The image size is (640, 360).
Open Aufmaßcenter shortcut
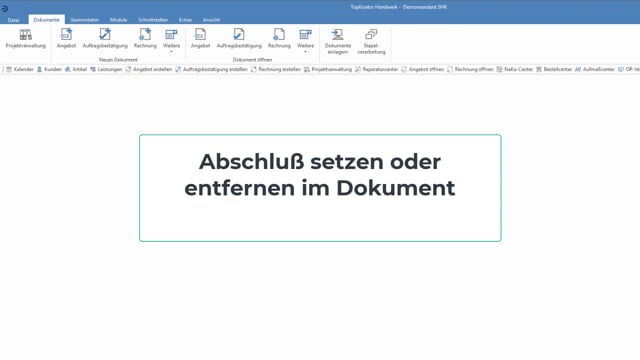(595, 69)
